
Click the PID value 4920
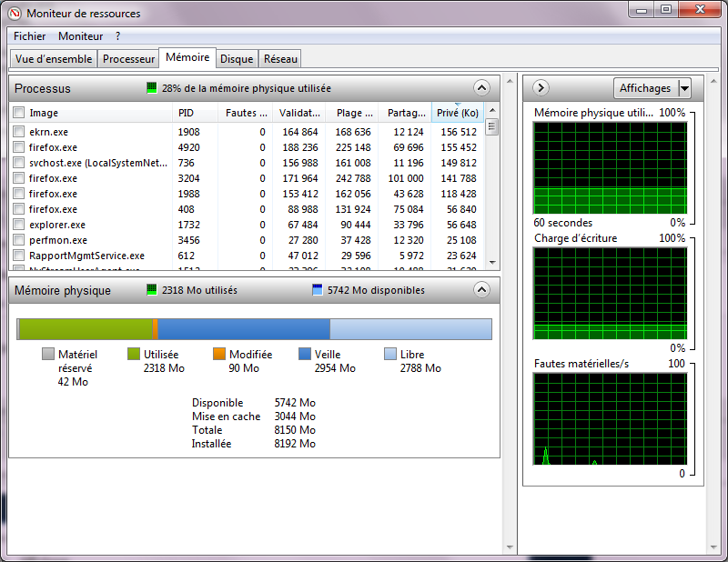(188, 147)
